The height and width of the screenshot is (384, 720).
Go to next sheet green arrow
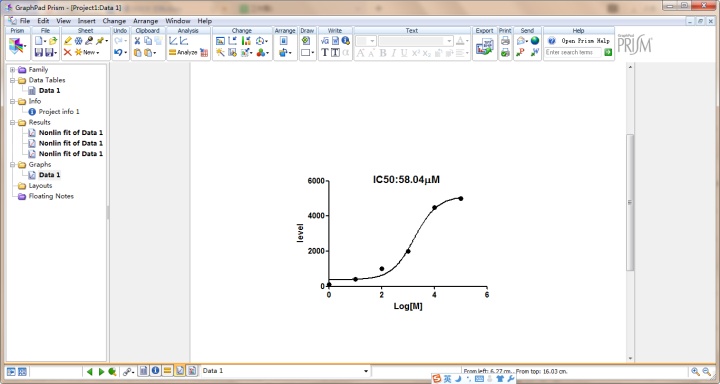coord(101,371)
